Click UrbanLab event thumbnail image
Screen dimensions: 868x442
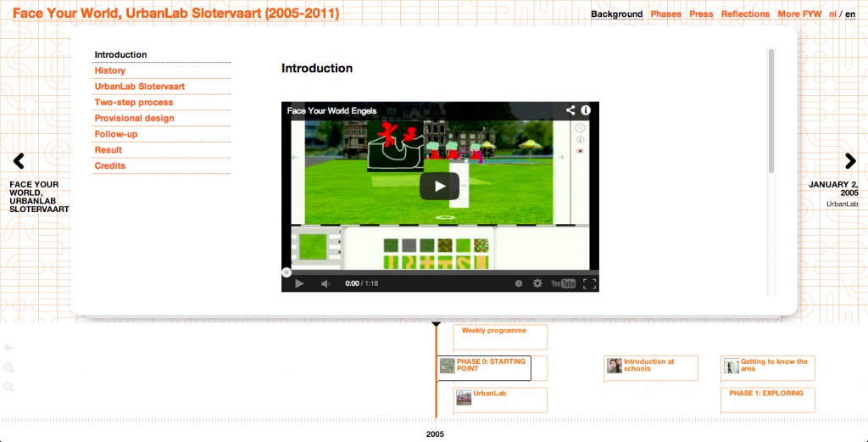pyautogui.click(x=464, y=397)
